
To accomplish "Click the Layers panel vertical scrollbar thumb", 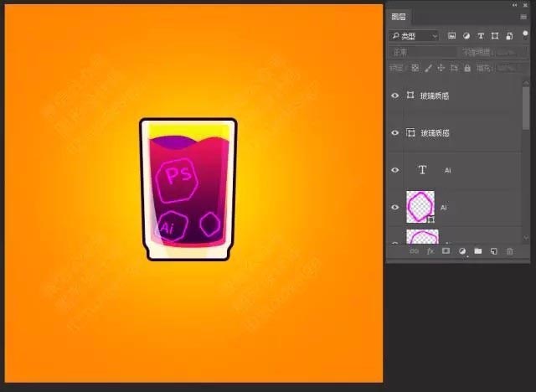I will coord(526,109).
